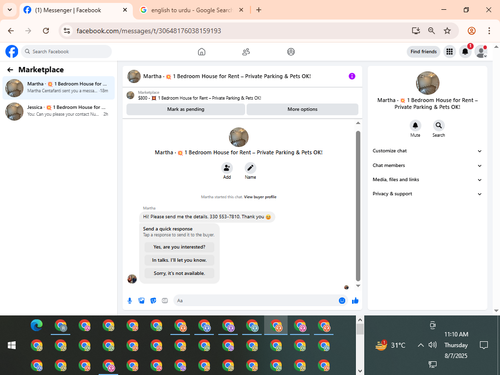The image size is (500, 375).
Task: Open the emoji picker icon
Action: [342, 301]
